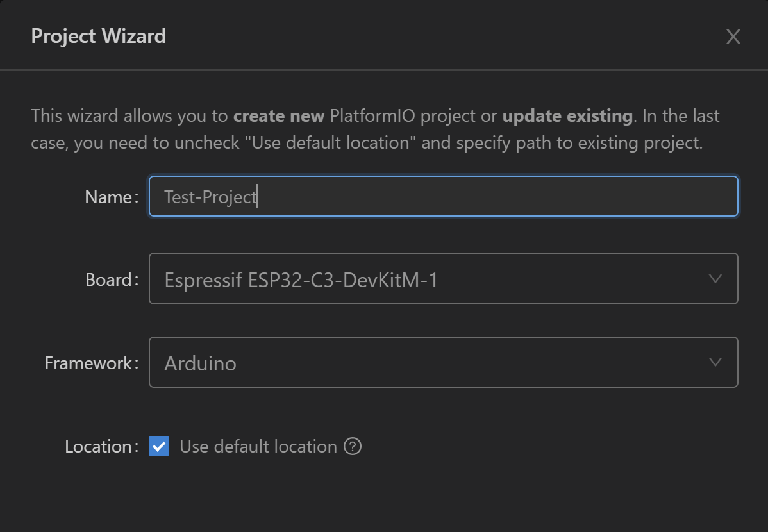Image resolution: width=768 pixels, height=532 pixels.
Task: Click the chevron arrow in the Board field
Action: click(715, 279)
